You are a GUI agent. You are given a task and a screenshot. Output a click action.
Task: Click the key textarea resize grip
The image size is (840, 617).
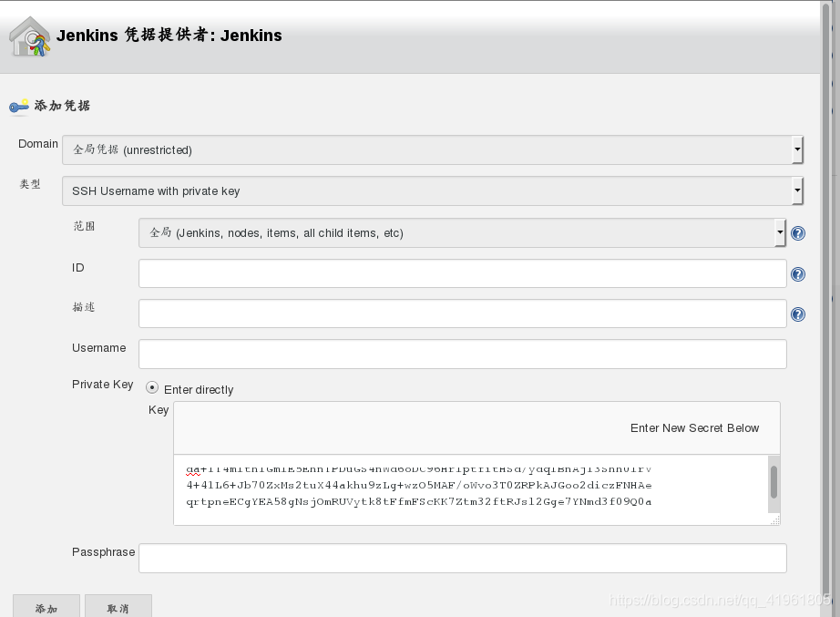pyautogui.click(x=775, y=520)
